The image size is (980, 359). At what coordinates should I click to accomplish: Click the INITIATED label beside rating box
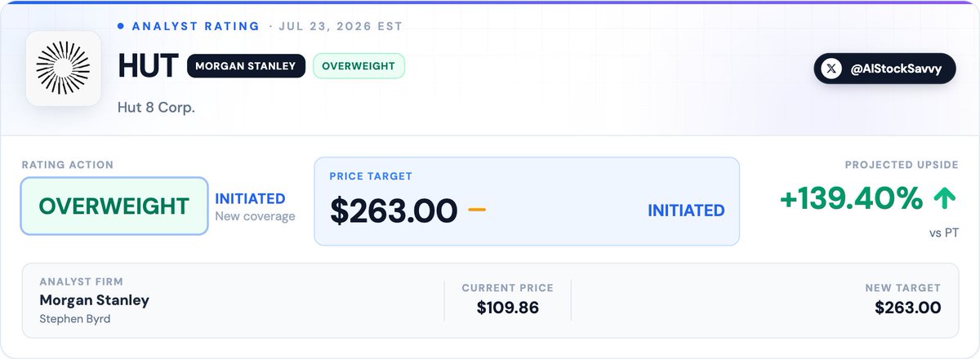point(250,198)
